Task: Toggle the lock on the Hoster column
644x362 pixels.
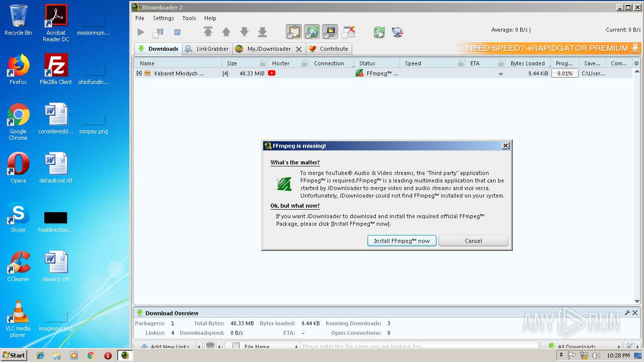Action: point(304,63)
